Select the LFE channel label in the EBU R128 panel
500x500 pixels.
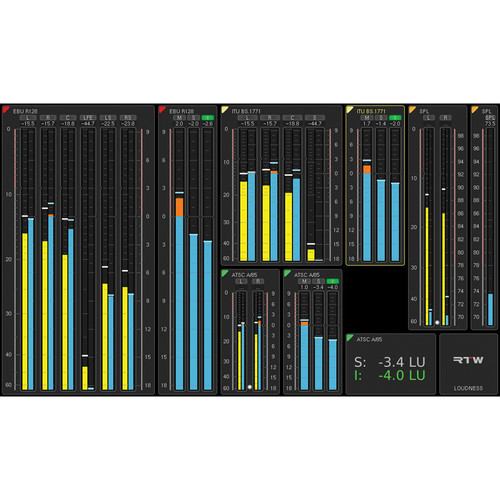[88, 118]
